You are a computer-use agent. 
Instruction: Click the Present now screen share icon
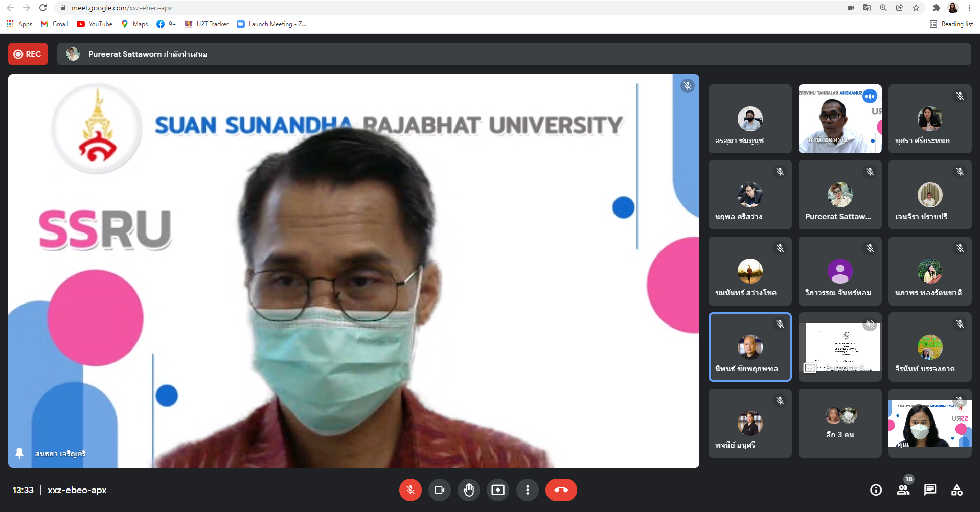pyautogui.click(x=498, y=490)
